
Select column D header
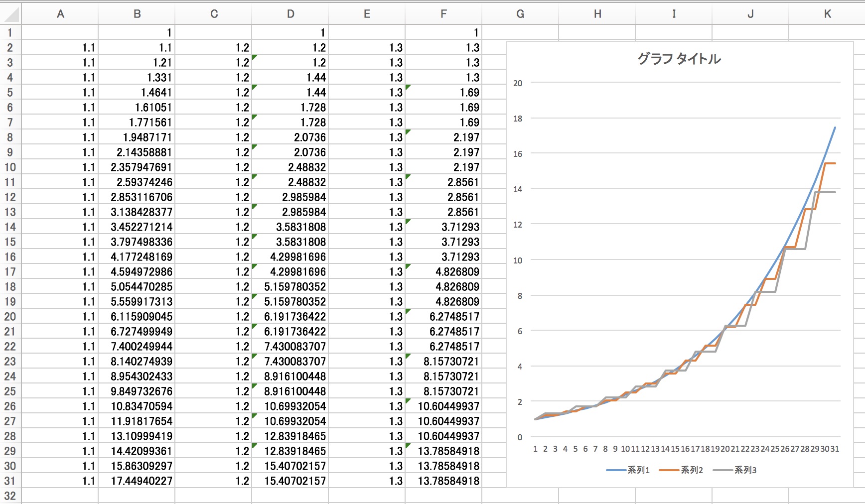(x=290, y=14)
